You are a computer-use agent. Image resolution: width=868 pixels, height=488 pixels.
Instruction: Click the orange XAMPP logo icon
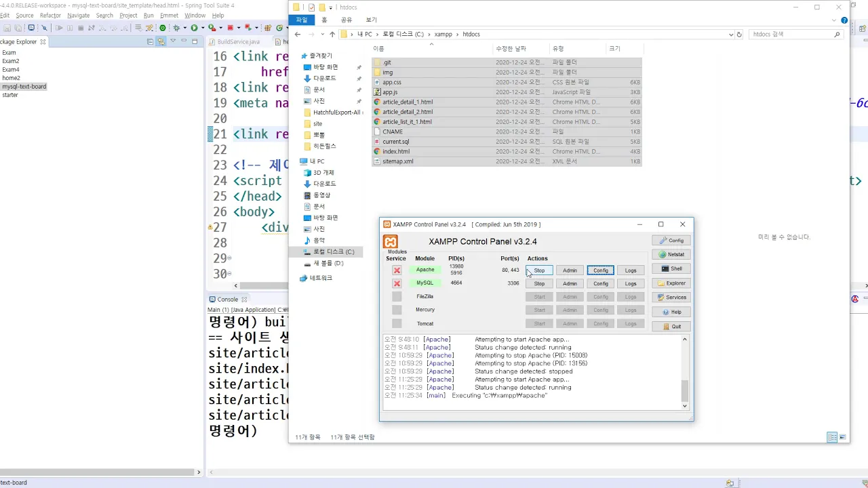(x=391, y=242)
